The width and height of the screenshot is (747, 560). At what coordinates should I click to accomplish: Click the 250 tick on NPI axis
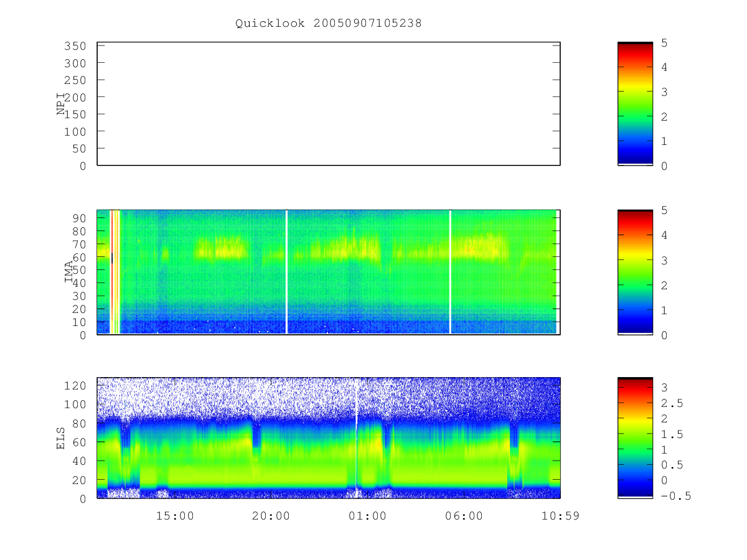pyautogui.click(x=75, y=80)
